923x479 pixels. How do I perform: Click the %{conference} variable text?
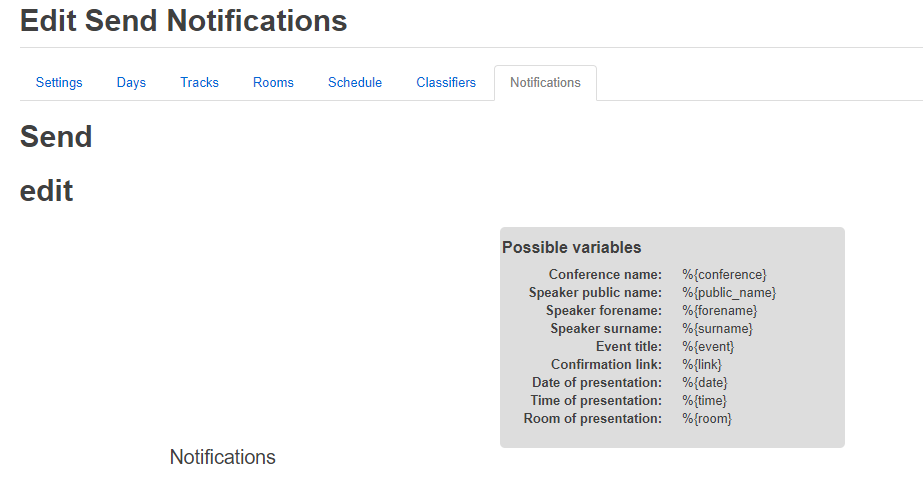pos(724,274)
